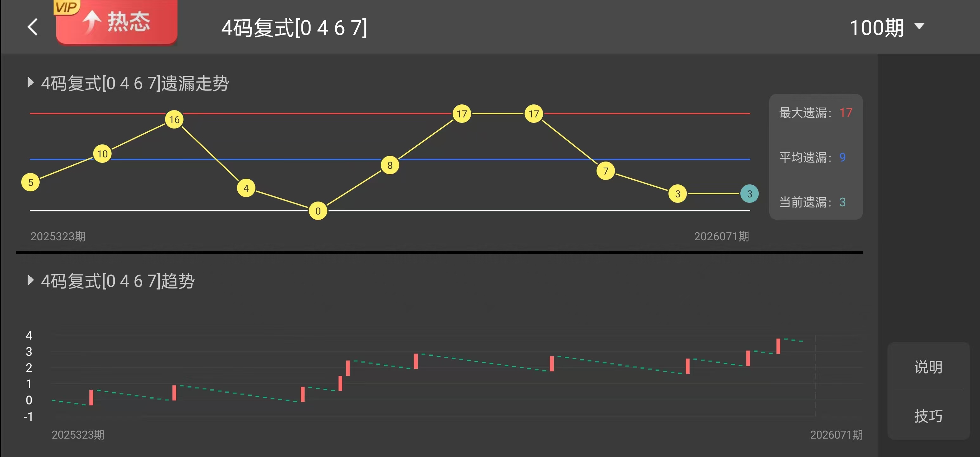Open the 说明 explanation panel
Screen dimensions: 980x457
click(x=928, y=367)
